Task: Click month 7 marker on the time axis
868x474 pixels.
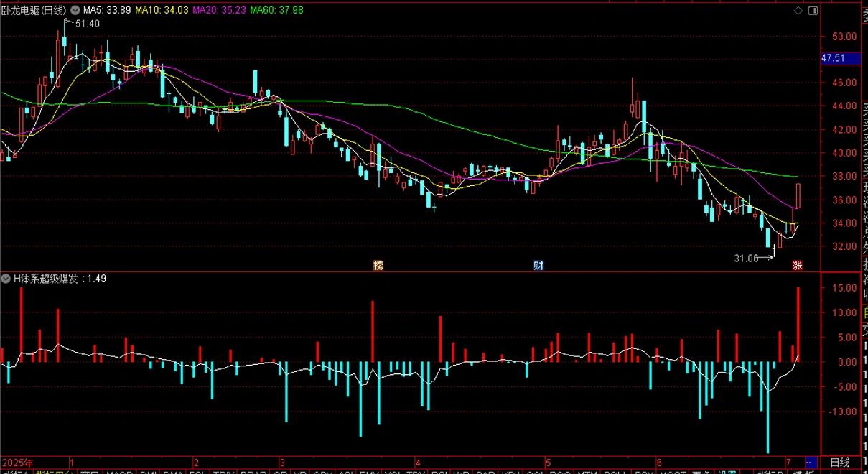Action: 788,462
